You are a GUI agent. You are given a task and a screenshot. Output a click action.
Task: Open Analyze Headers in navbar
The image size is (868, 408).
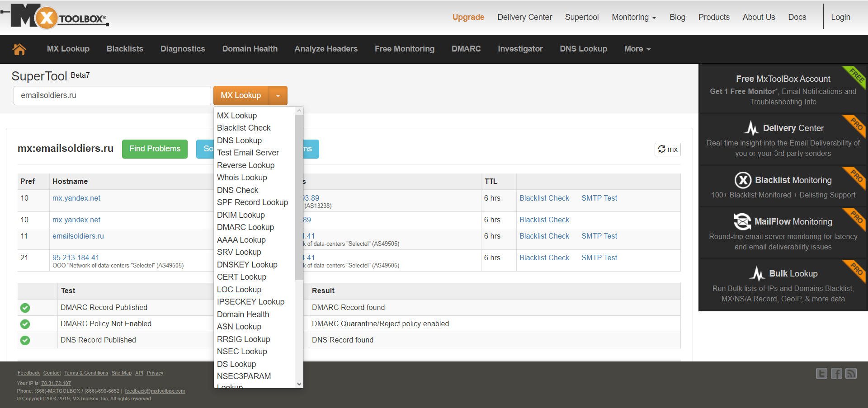tap(326, 49)
